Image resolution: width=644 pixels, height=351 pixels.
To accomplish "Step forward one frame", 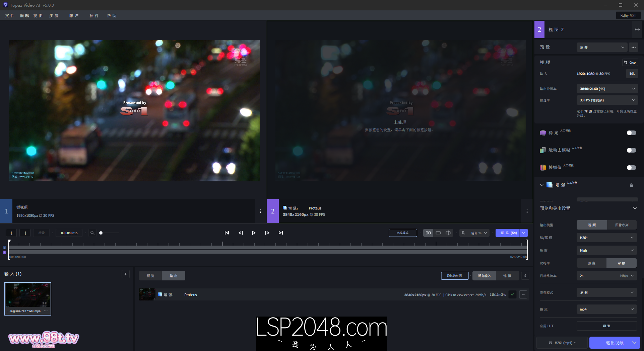I will point(267,233).
